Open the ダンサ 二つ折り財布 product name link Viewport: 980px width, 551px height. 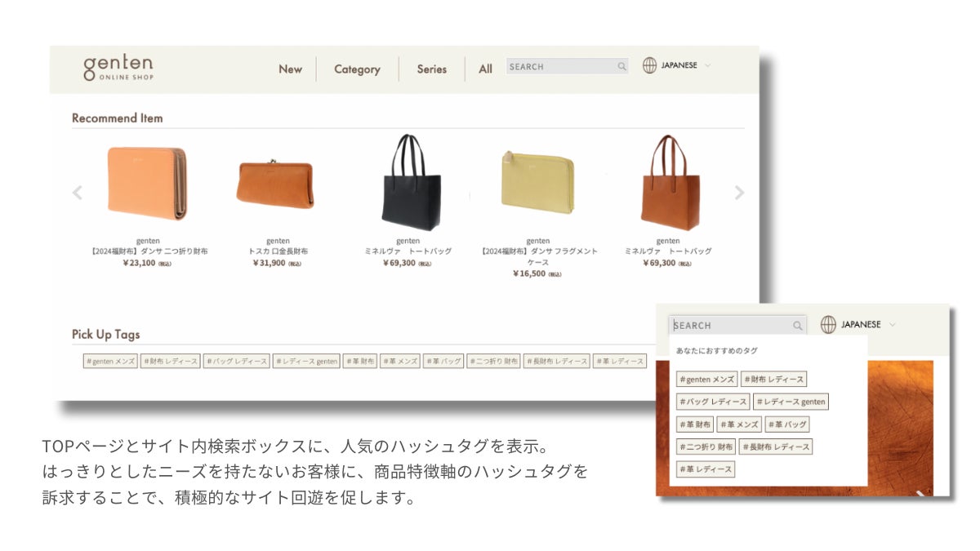point(149,251)
